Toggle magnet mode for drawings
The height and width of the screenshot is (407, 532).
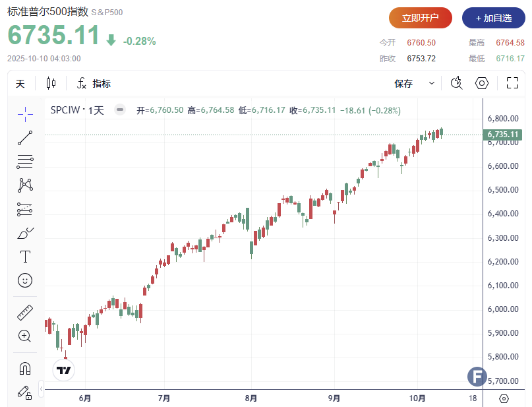tap(25, 368)
